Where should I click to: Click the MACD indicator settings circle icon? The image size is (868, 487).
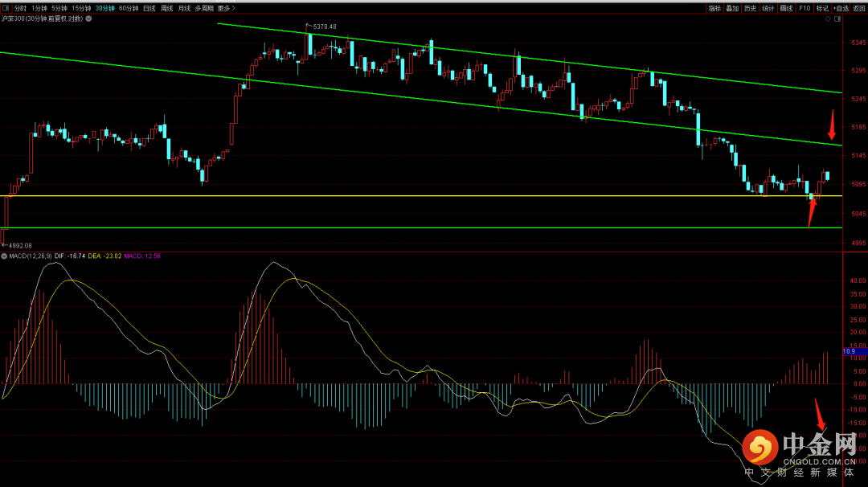[x=5, y=256]
